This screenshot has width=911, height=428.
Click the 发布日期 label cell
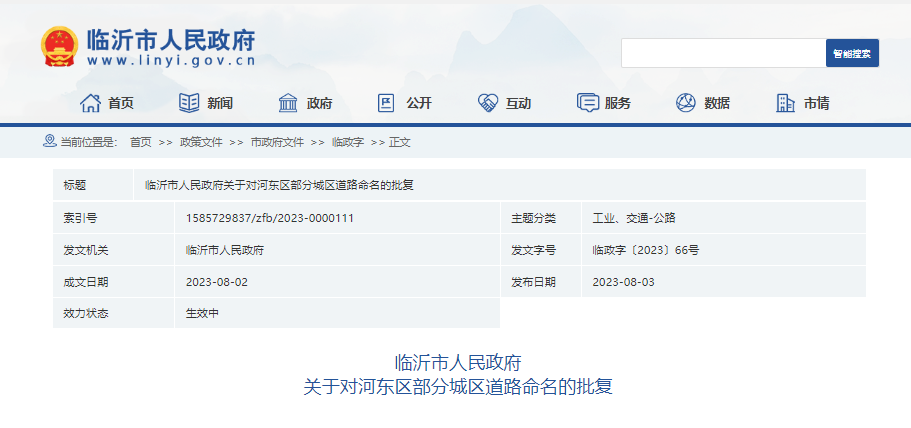pyautogui.click(x=540, y=282)
